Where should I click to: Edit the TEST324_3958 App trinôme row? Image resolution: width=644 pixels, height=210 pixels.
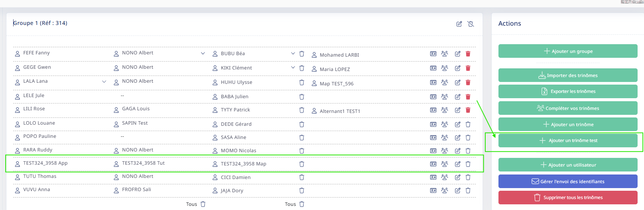[x=457, y=164]
